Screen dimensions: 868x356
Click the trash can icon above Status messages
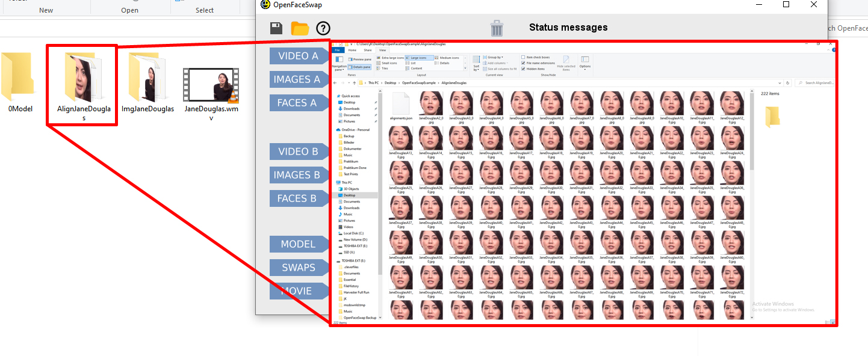click(497, 28)
